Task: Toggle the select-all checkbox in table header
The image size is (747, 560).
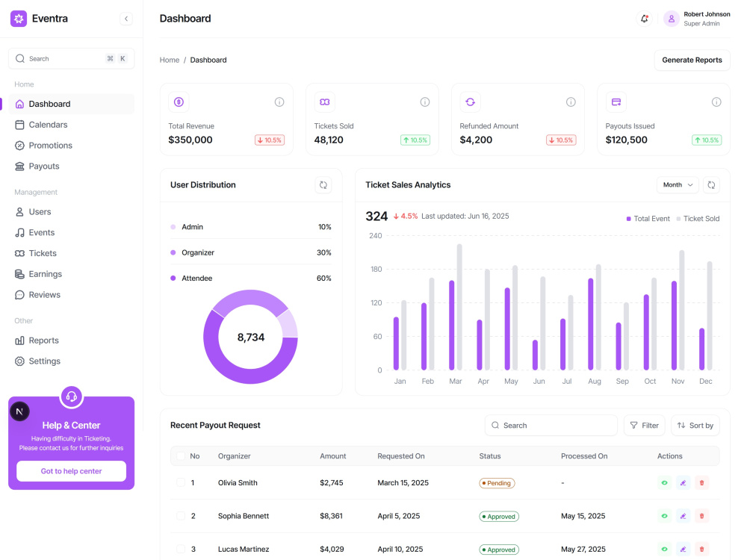Action: click(181, 456)
